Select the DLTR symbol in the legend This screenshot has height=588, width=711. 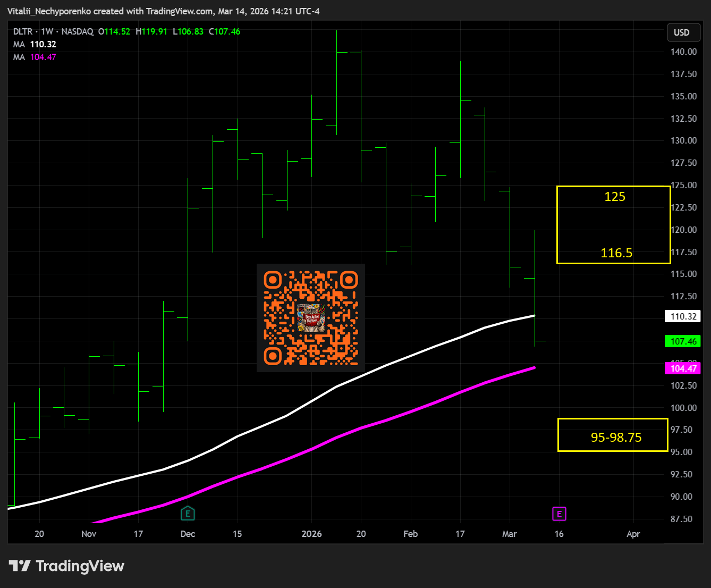pyautogui.click(x=23, y=31)
